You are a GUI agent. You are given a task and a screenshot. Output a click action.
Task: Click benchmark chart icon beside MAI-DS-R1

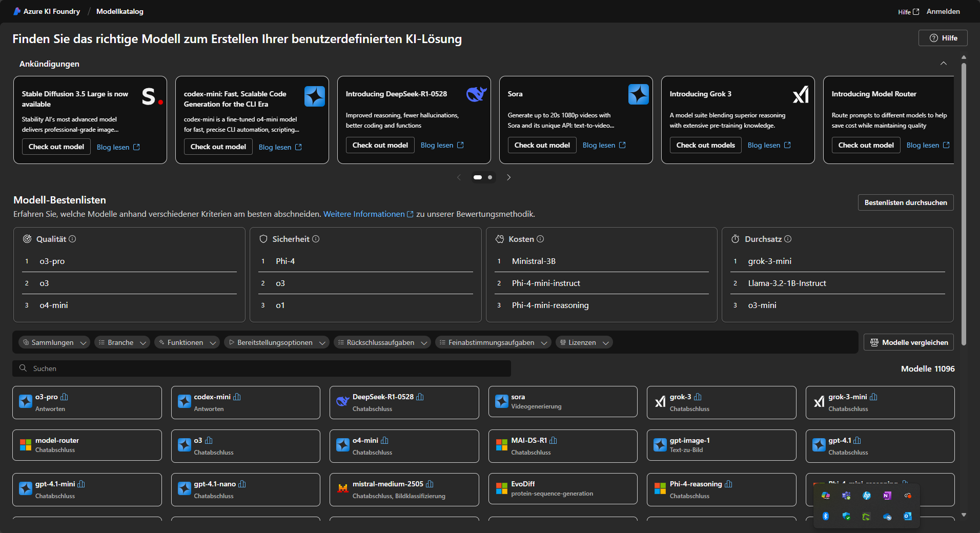[553, 440]
